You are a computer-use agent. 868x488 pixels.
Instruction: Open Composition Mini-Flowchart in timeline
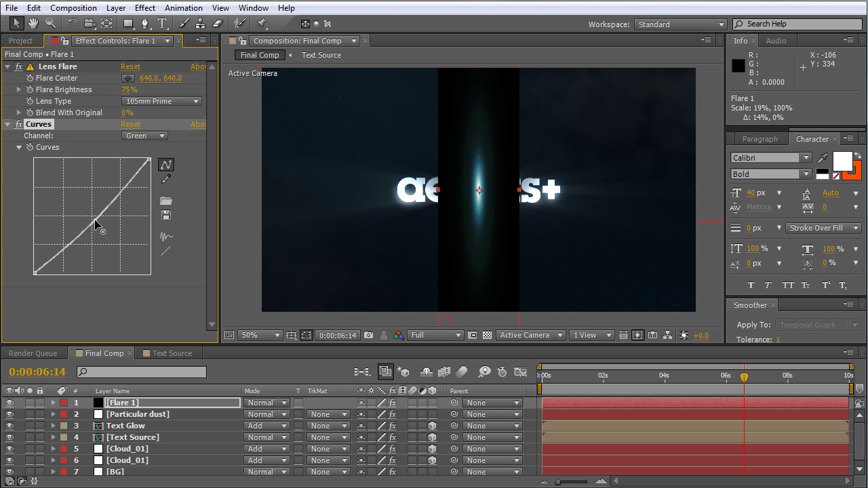tap(362, 371)
